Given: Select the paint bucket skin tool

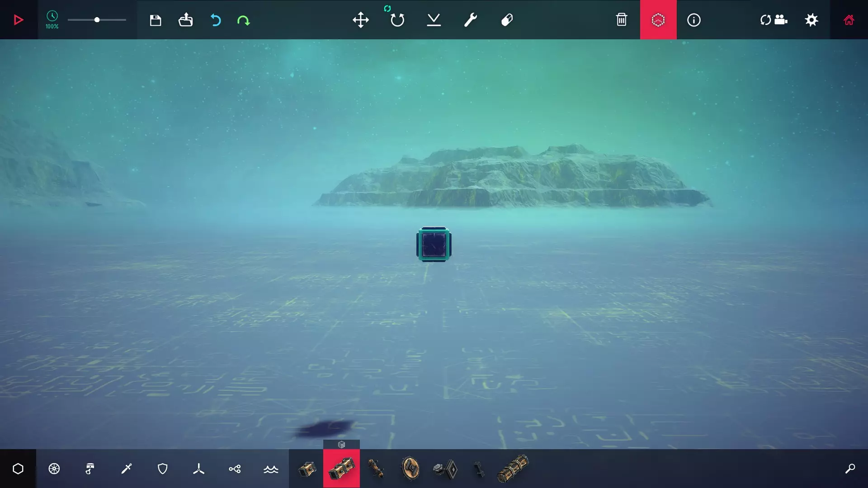Looking at the screenshot, I should [x=507, y=20].
